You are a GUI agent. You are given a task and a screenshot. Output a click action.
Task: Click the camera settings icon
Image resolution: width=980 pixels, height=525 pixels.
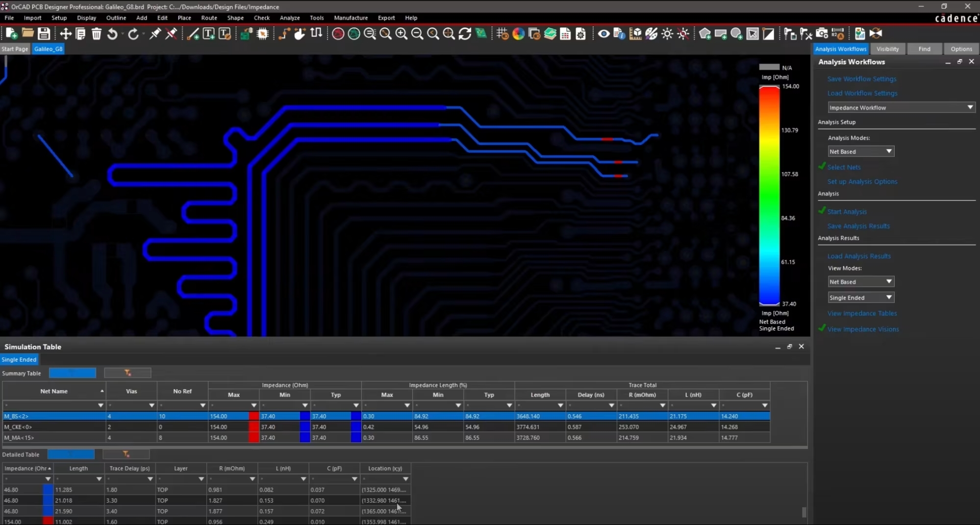tap(822, 33)
